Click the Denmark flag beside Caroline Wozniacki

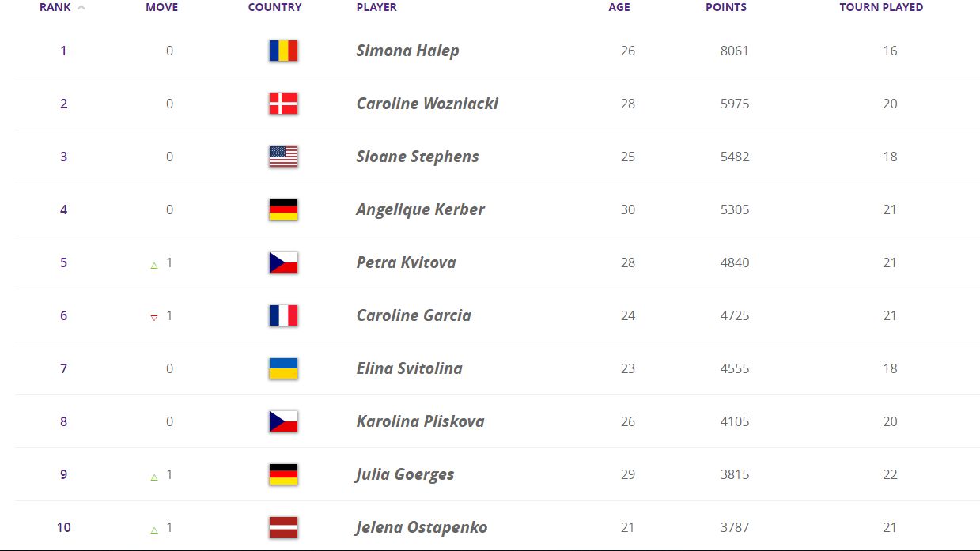[x=283, y=104]
